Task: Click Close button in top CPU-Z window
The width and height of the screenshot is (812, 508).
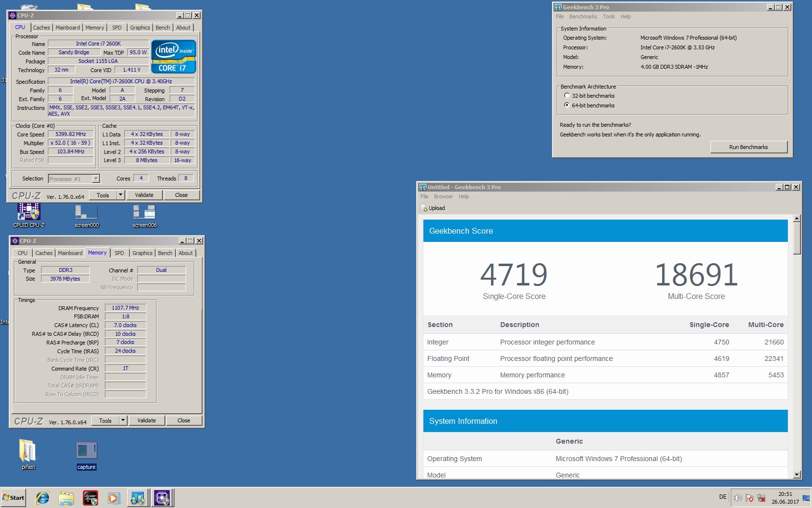Action: point(182,195)
